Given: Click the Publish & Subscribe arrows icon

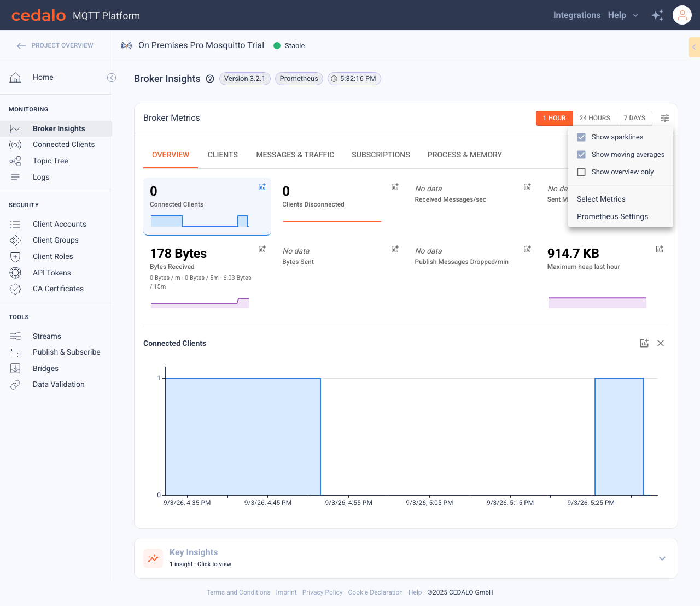Looking at the screenshot, I should coord(15,352).
